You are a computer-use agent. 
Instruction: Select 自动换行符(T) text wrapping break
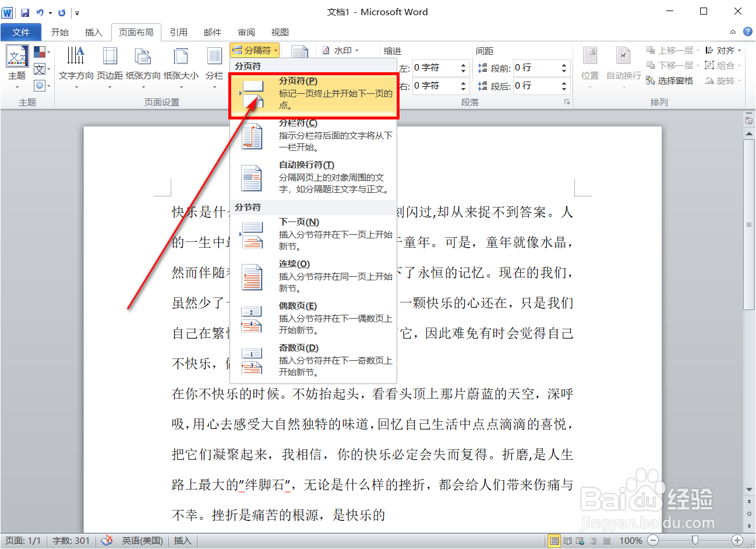(x=313, y=177)
